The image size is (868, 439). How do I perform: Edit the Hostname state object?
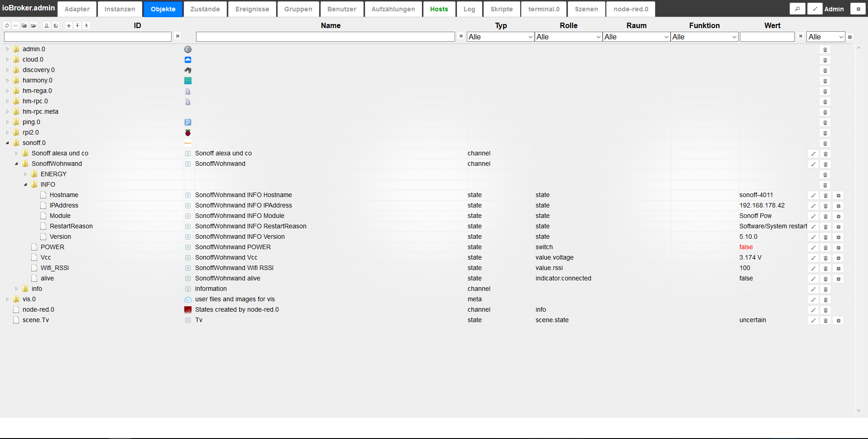[x=813, y=196]
